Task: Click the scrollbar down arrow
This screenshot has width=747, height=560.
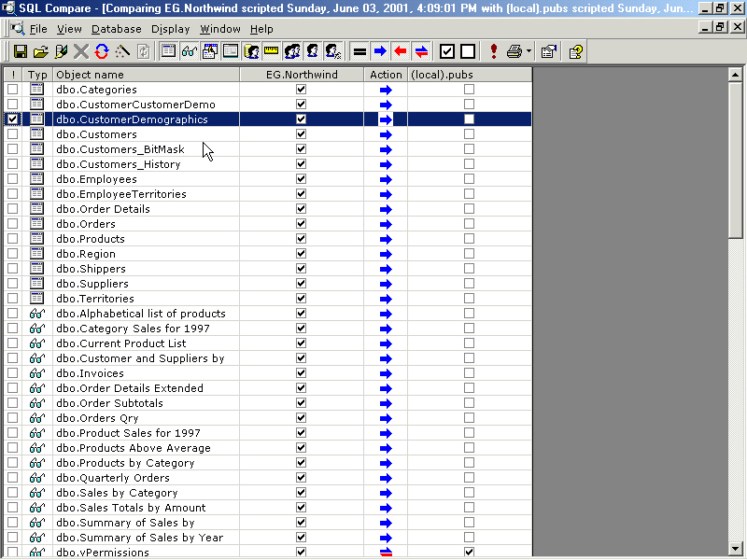Action: [x=735, y=548]
